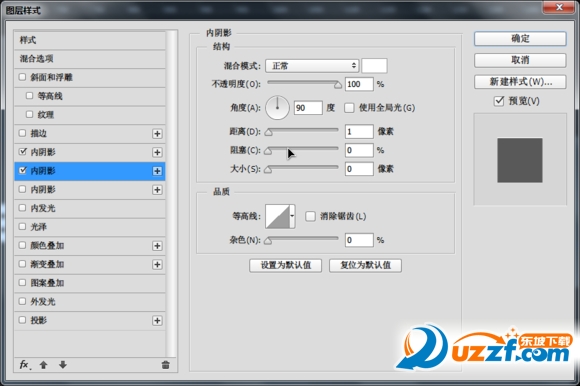Screen dimensions: 580x386
Task: Open the 等高线 contour picker arrow
Action: click(292, 216)
